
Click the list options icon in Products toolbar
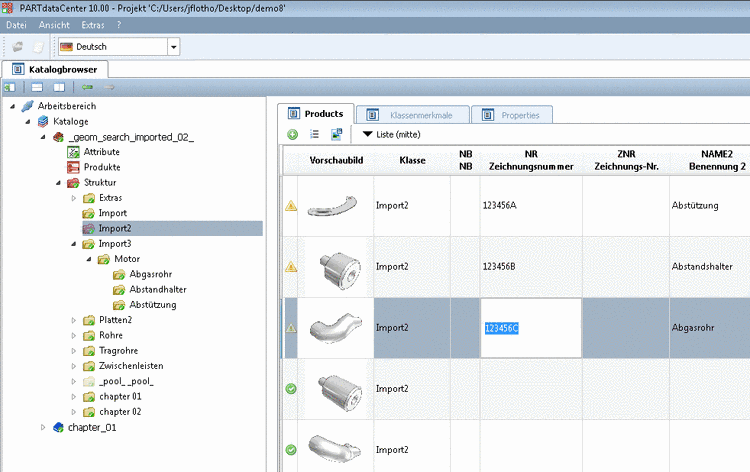pyautogui.click(x=314, y=134)
